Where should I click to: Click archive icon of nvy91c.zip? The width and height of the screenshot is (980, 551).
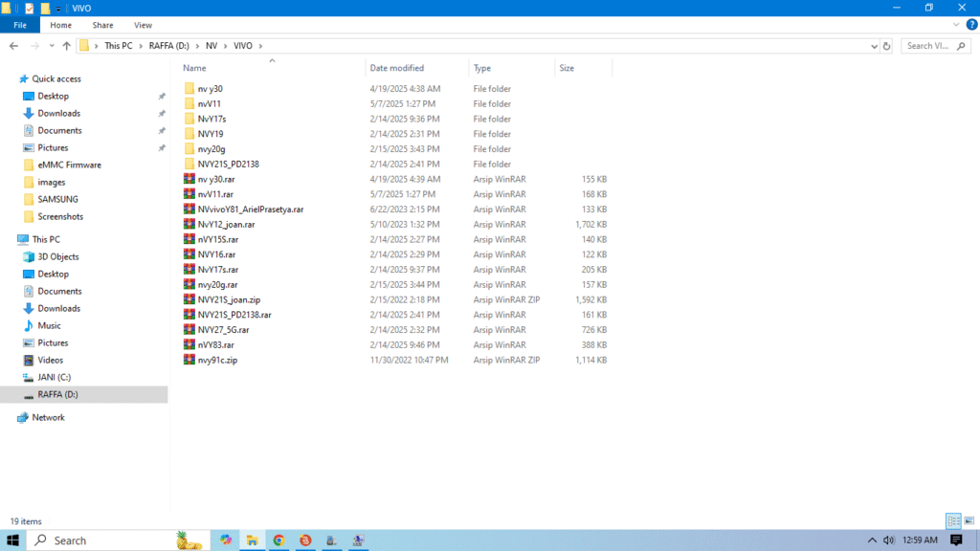(189, 360)
